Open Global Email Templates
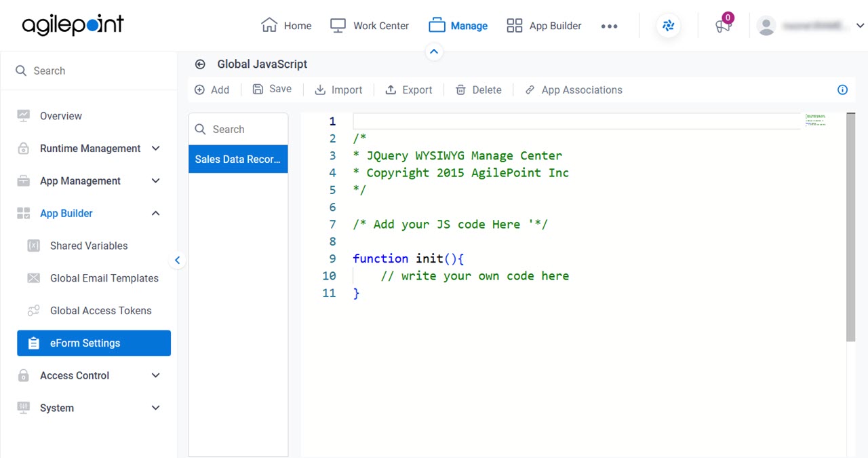868x458 pixels. coord(104,278)
